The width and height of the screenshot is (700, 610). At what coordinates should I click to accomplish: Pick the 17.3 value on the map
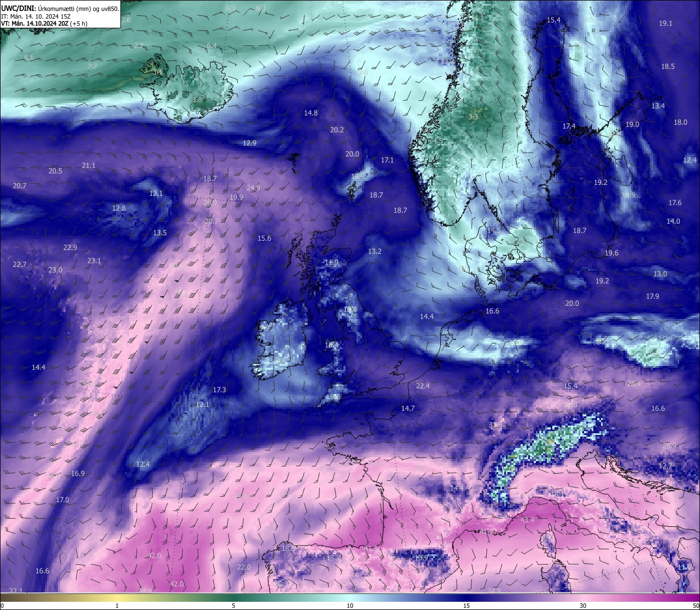pyautogui.click(x=219, y=390)
